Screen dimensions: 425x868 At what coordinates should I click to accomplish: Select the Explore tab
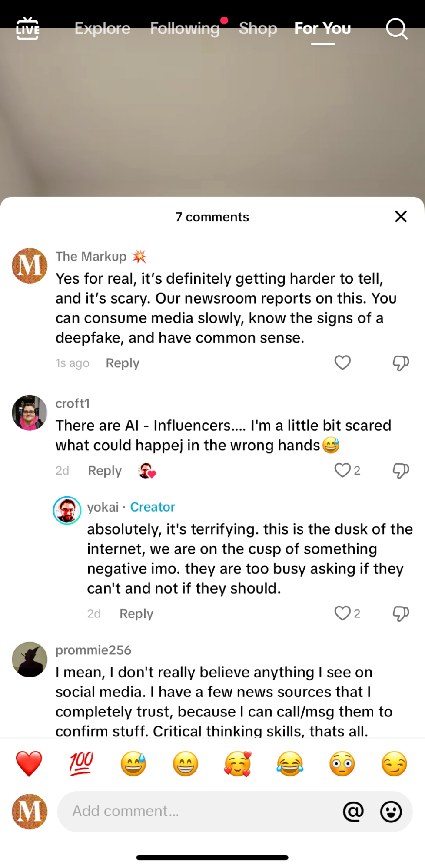[x=102, y=29]
